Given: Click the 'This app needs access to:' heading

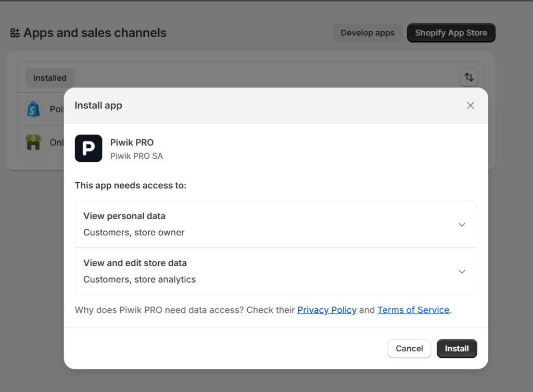Looking at the screenshot, I should point(131,185).
